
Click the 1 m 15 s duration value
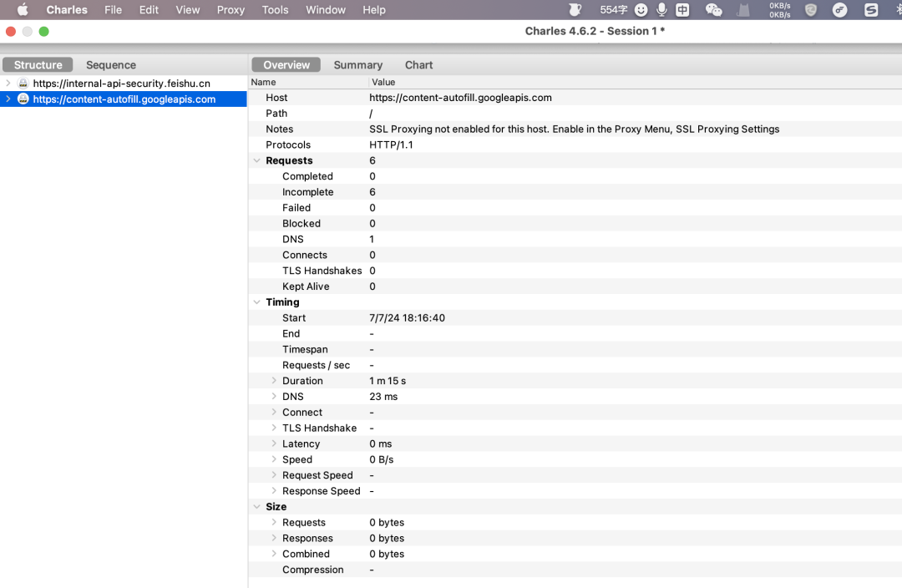[388, 381]
